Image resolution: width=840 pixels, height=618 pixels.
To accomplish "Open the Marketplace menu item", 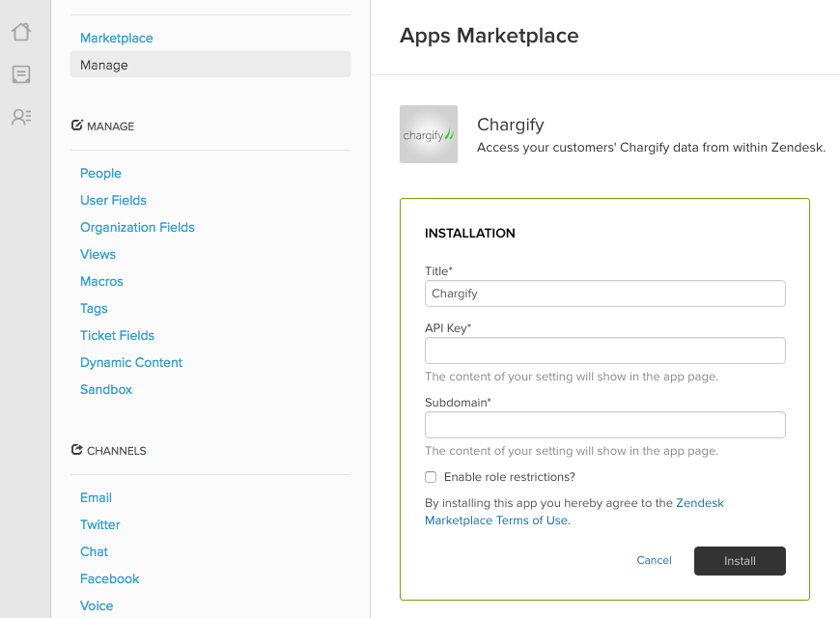I will point(116,38).
